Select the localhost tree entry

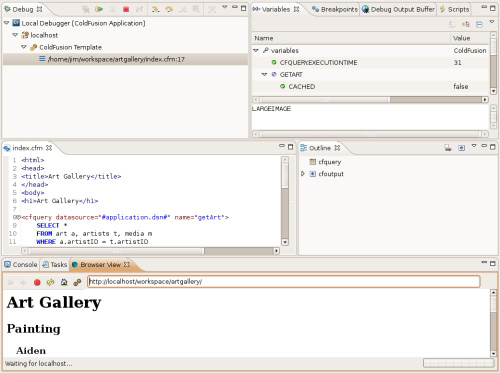click(x=44, y=35)
